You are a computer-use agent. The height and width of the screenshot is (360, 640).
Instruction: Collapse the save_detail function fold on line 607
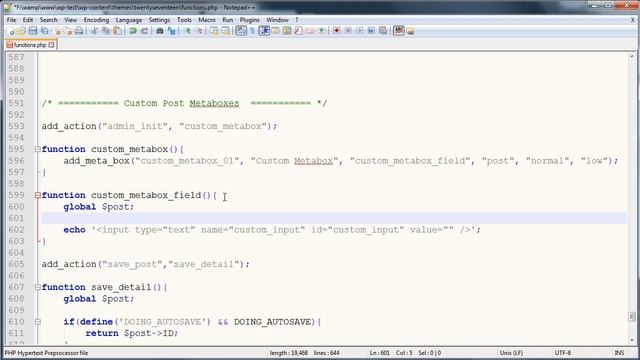coord(38,287)
